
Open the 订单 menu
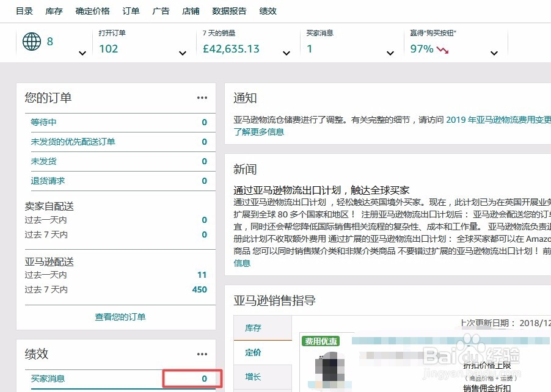[130, 10]
